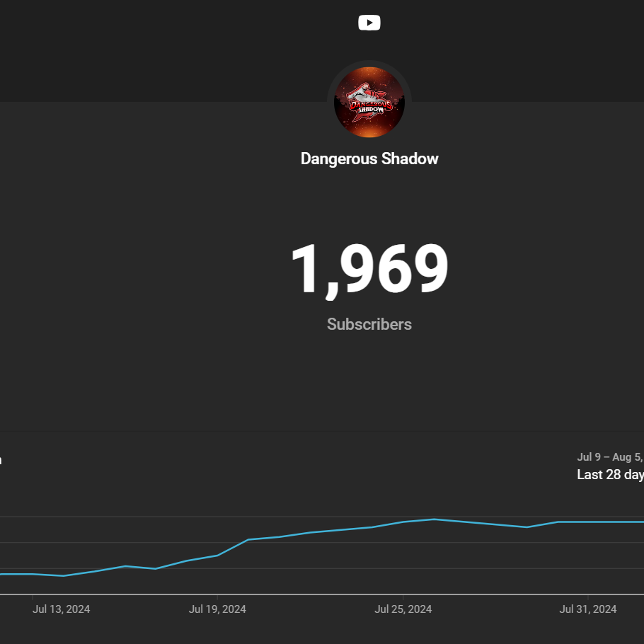Click the Dangerous Shadow channel name
Screen dimensions: 644x644
click(x=369, y=159)
